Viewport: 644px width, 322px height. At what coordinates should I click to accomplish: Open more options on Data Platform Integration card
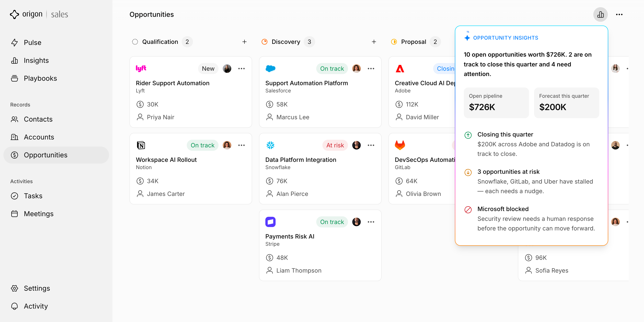[x=371, y=145]
